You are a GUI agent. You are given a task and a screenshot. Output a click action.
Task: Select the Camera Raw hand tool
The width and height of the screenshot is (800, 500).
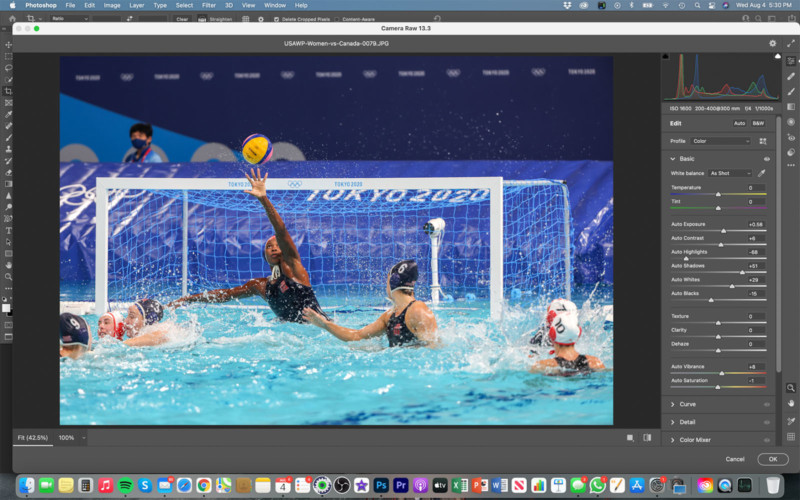(x=791, y=403)
